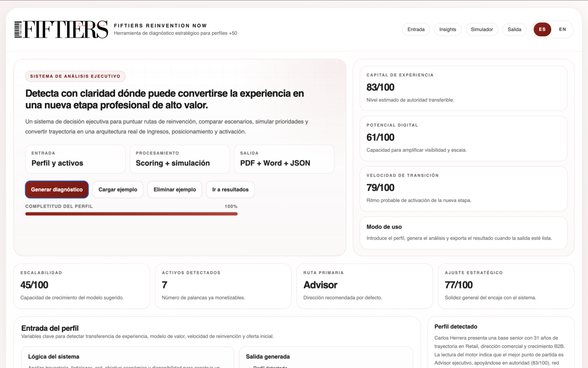Open the Entrada navigation tab
588x368 pixels.
click(x=416, y=29)
